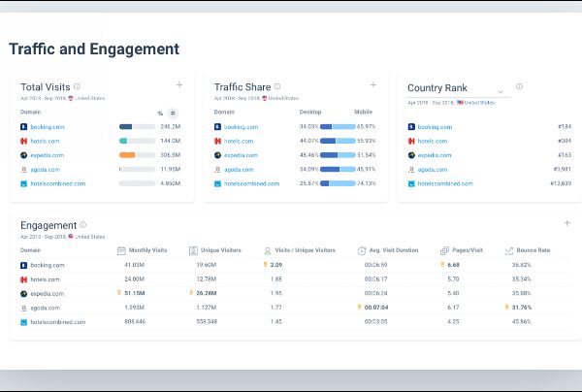Screen dimensions: 582x392
Task: Click the info icon beside Traffic Share
Action: [x=277, y=86]
